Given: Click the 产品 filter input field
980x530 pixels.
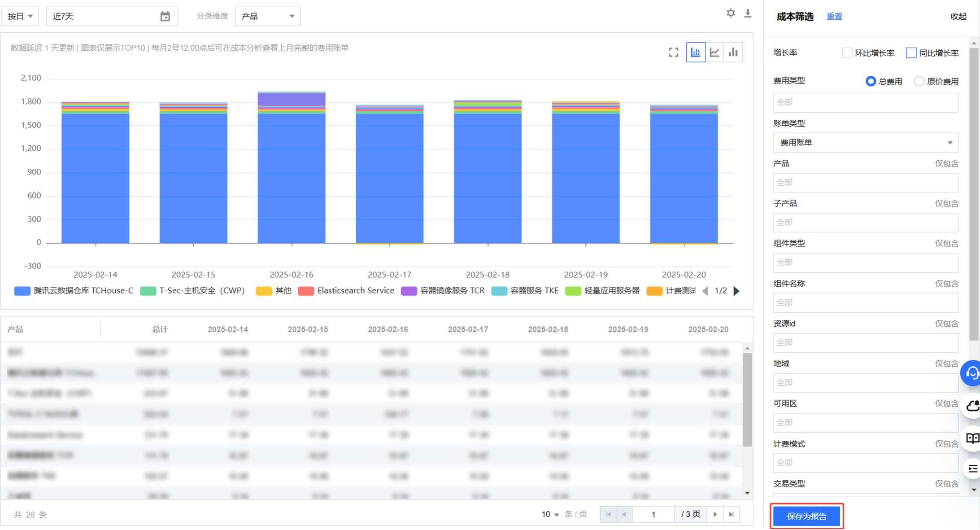Looking at the screenshot, I should coord(865,182).
